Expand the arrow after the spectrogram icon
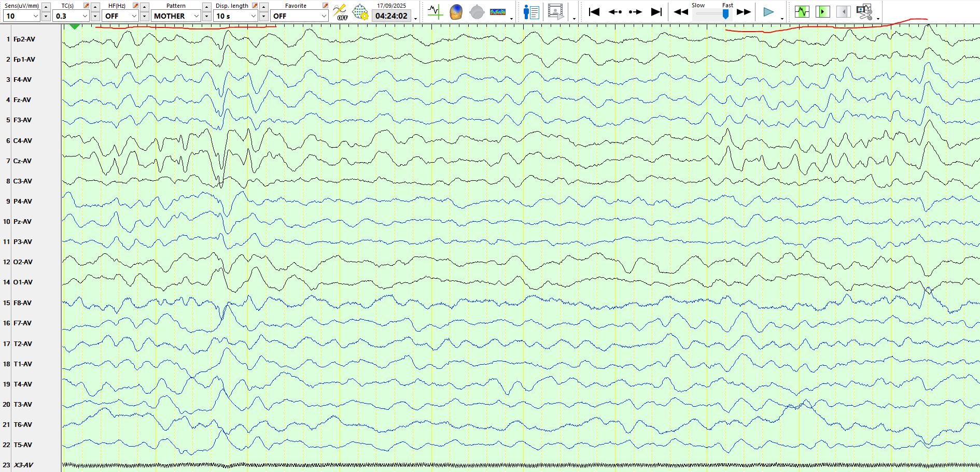This screenshot has height=472, width=980. 512,19
